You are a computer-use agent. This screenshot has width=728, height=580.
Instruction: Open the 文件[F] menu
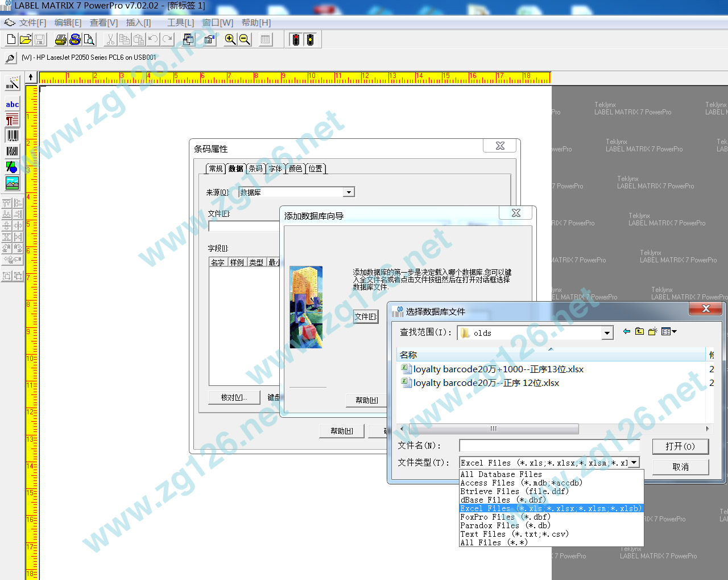(33, 23)
